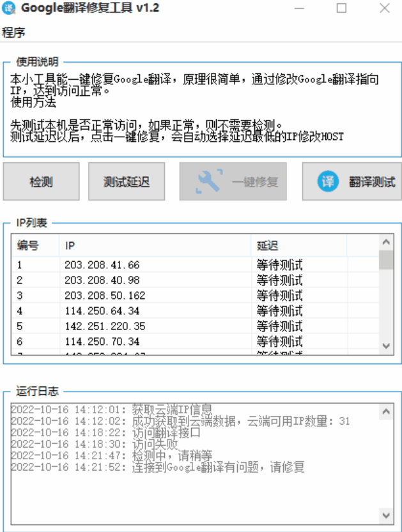Select IP row 203.208.40.98

click(x=195, y=280)
